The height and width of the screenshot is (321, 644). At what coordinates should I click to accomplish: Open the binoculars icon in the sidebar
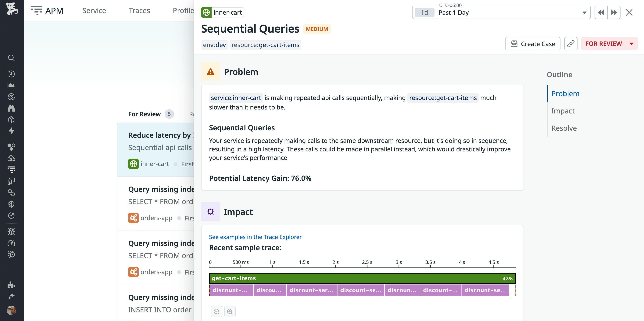11,108
